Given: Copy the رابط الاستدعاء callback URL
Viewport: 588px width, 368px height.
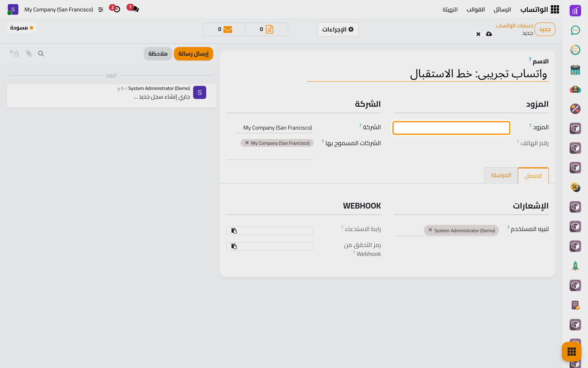Looking at the screenshot, I should tap(234, 231).
